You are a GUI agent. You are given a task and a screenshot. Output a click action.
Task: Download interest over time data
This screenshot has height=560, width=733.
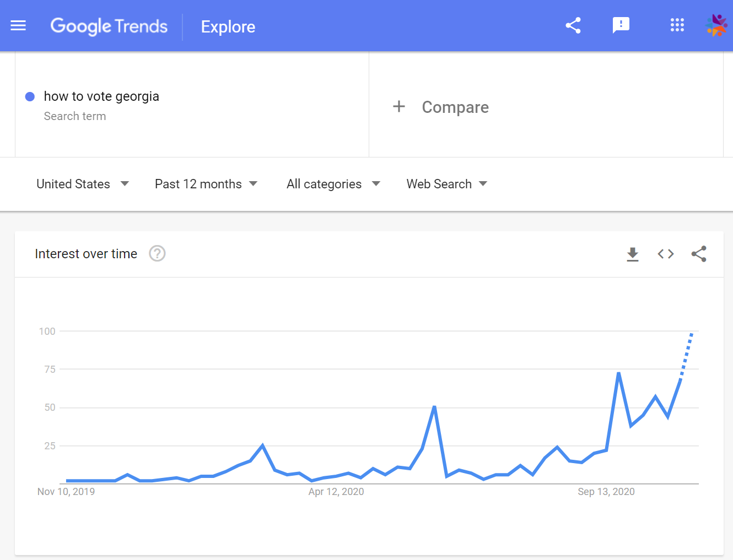coord(633,254)
